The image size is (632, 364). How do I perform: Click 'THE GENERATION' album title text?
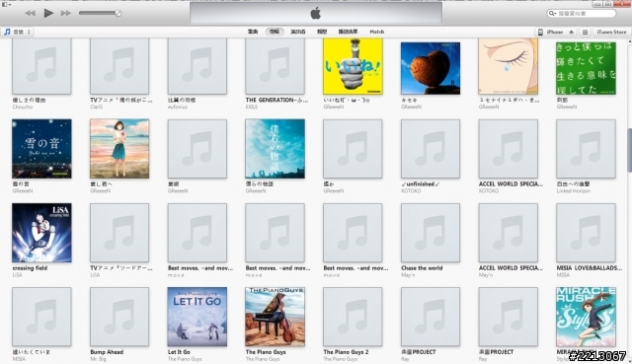point(276,100)
